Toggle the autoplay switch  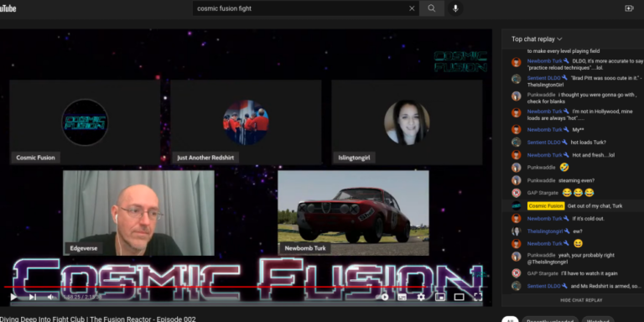pos(384,297)
